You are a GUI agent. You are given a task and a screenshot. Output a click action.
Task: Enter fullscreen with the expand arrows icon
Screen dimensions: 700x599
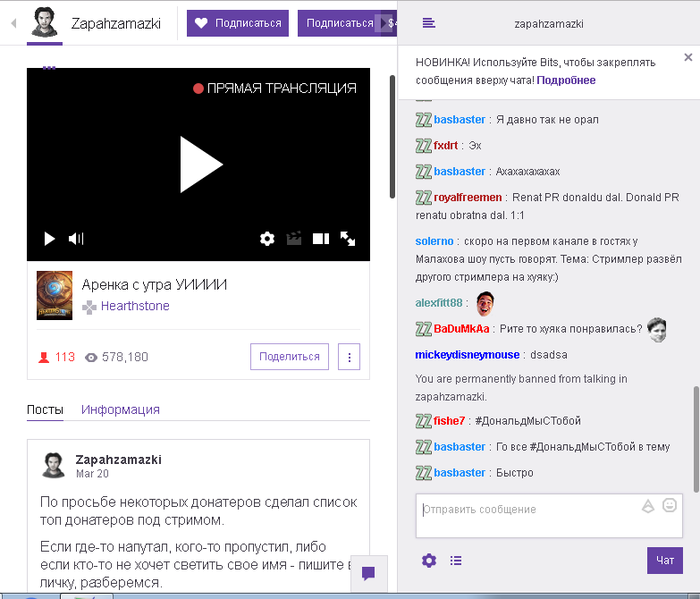pos(347,239)
